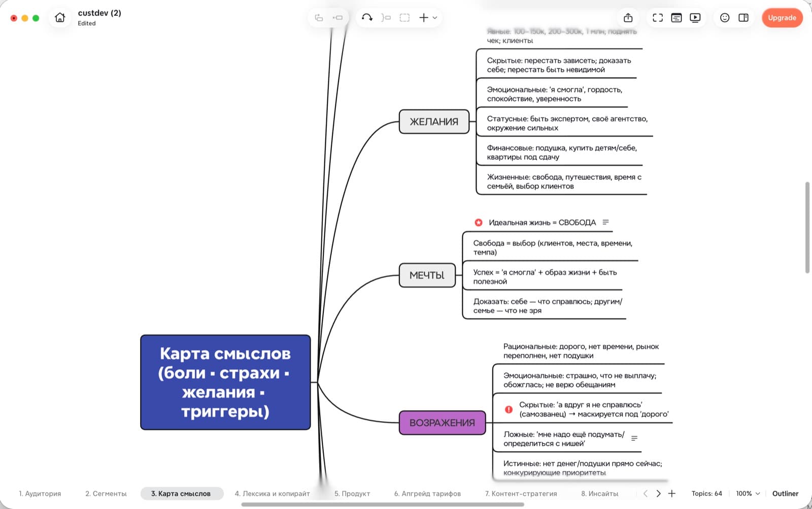The height and width of the screenshot is (509, 812).
Task: Select the central Карта смыслов topic
Action: [225, 382]
